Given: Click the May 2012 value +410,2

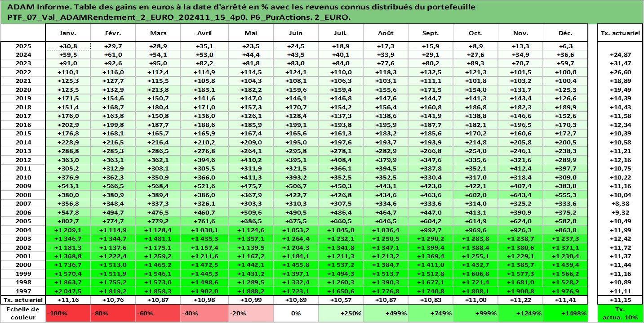Looking at the screenshot, I should [251, 160].
